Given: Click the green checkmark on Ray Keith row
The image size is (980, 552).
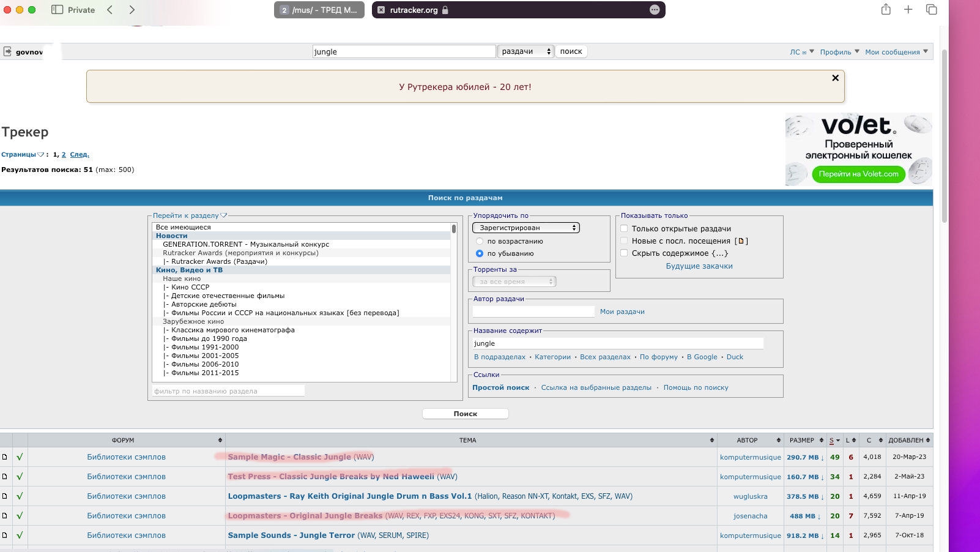Looking at the screenshot, I should (20, 496).
